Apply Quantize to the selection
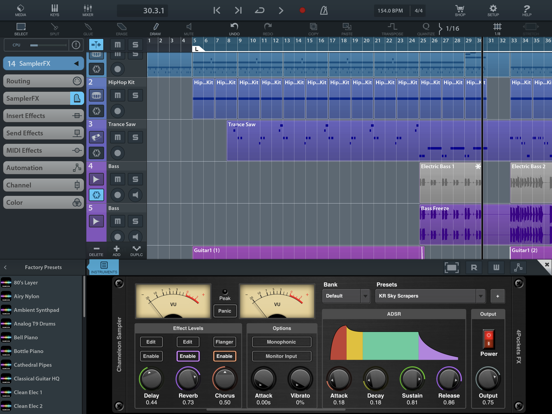The width and height of the screenshot is (552, 414). (x=426, y=29)
